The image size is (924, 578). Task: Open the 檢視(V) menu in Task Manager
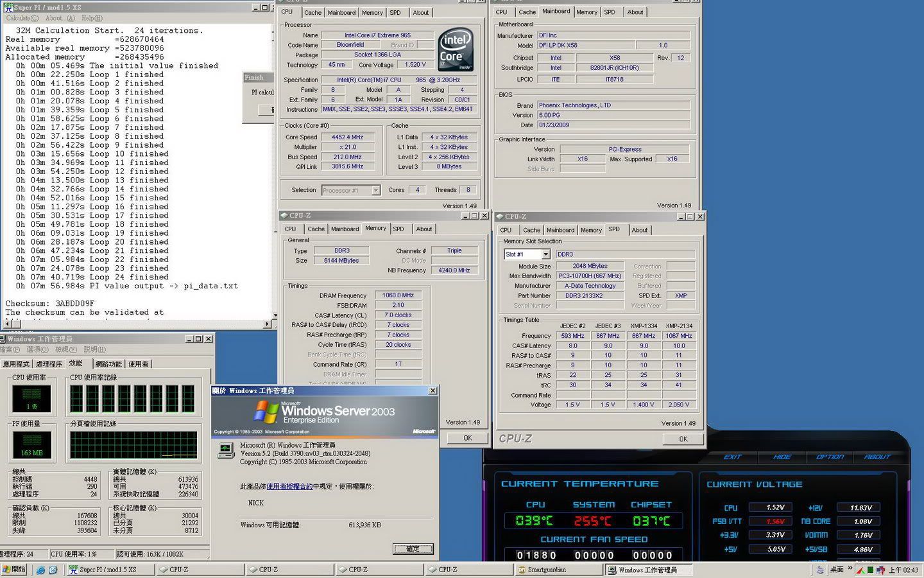click(x=66, y=349)
